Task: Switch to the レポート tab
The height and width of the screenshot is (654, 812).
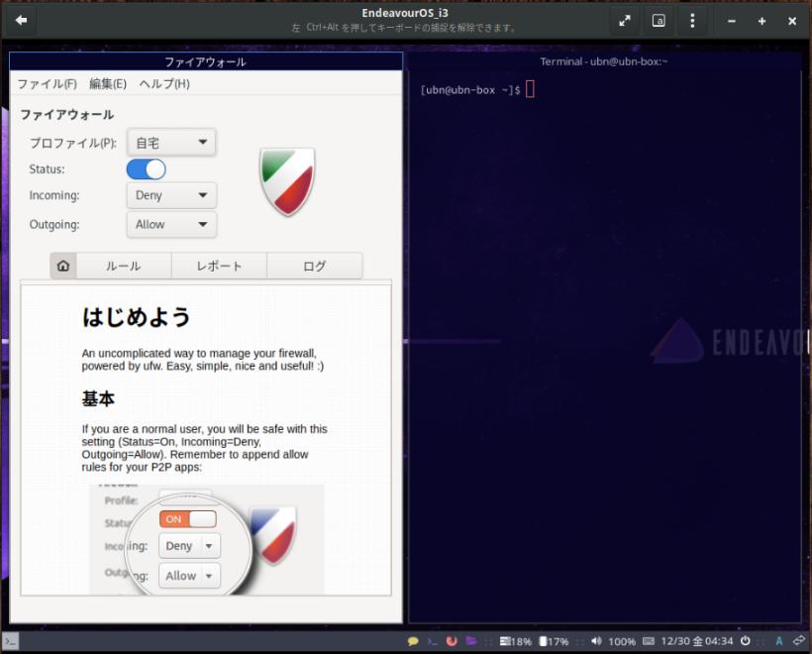Action: pos(219,266)
